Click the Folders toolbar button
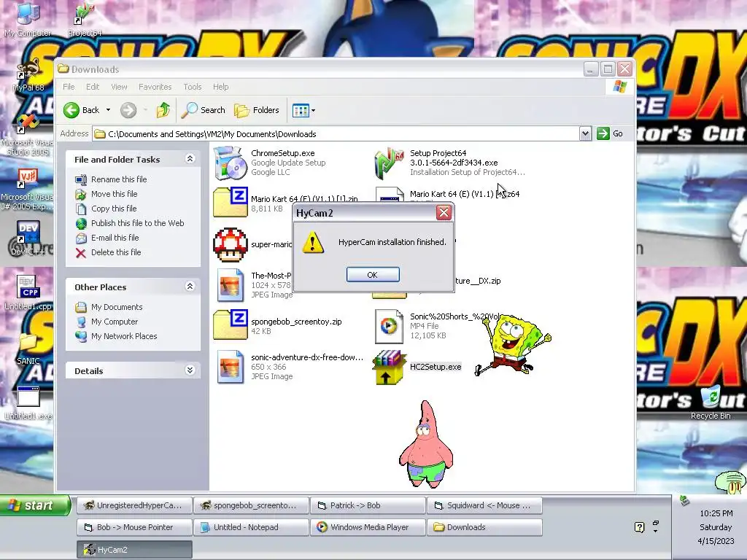This screenshot has width=747, height=560. click(257, 110)
